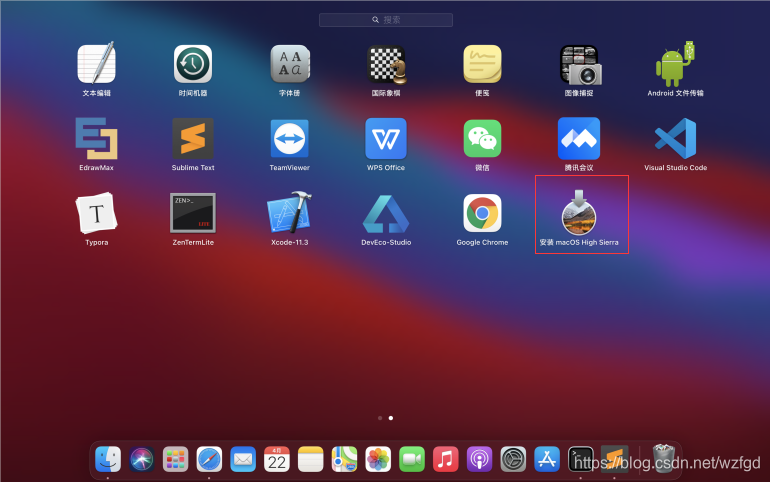Open Stickies (便笺) app
The width and height of the screenshot is (770, 482).
pos(482,64)
